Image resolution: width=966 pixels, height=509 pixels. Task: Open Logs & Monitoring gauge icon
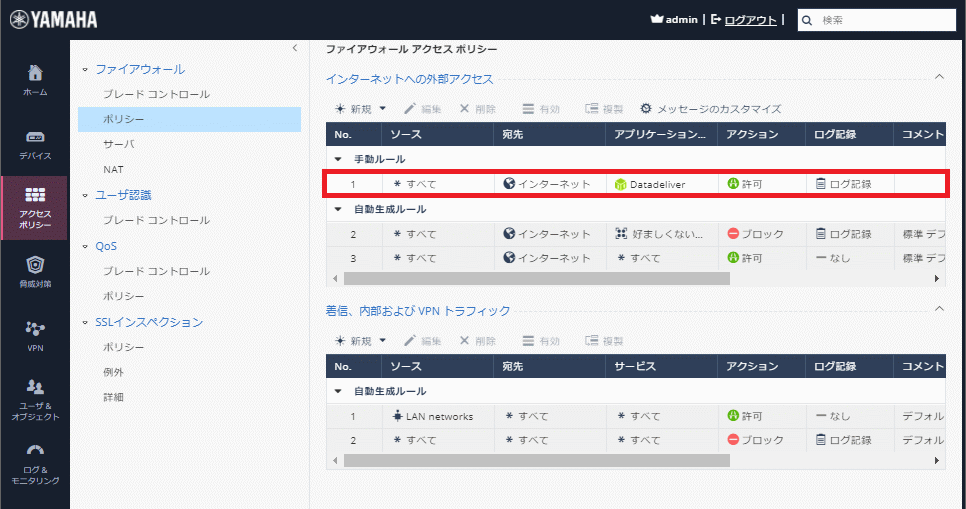pos(35,463)
